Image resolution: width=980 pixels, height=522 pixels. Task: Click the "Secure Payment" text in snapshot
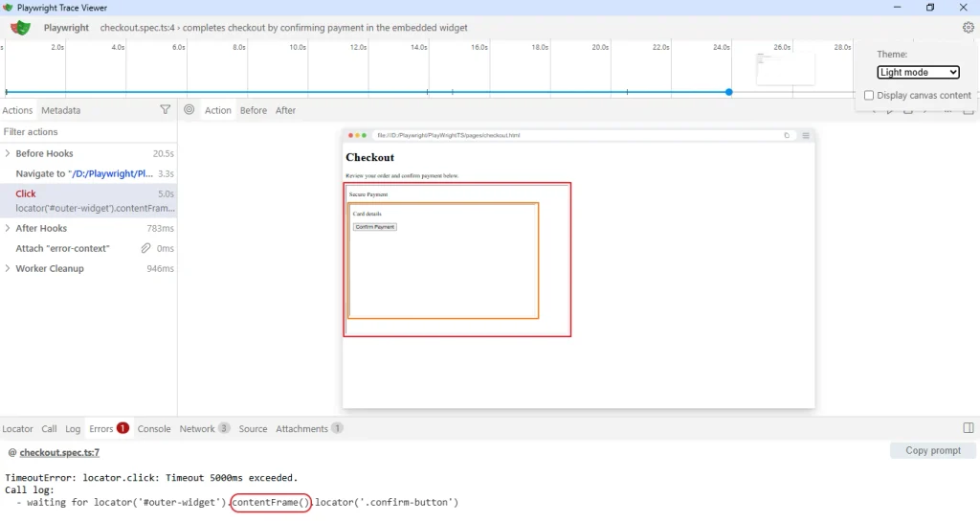coord(368,194)
